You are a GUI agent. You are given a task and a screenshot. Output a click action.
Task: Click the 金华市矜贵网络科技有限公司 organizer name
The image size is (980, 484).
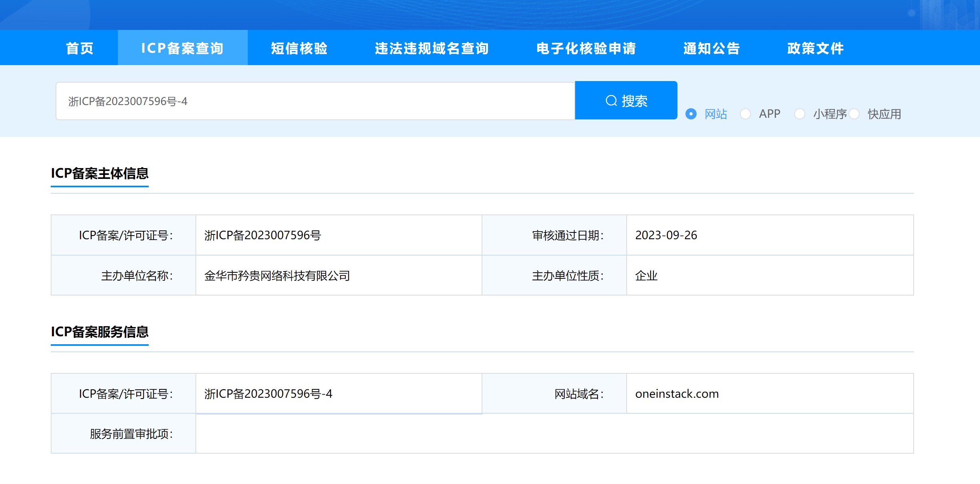tap(277, 276)
